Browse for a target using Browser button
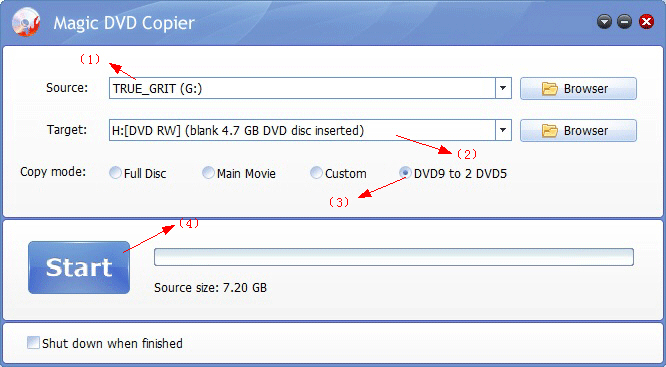Viewport: 666px width, 367px height. tap(579, 130)
